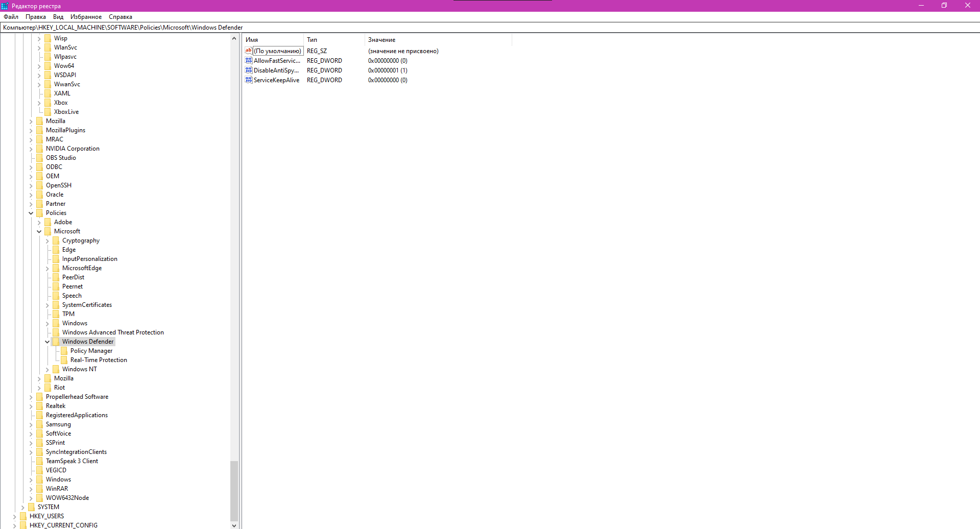
Task: Click the tree vertical scrollbar thumb
Action: pos(234,491)
